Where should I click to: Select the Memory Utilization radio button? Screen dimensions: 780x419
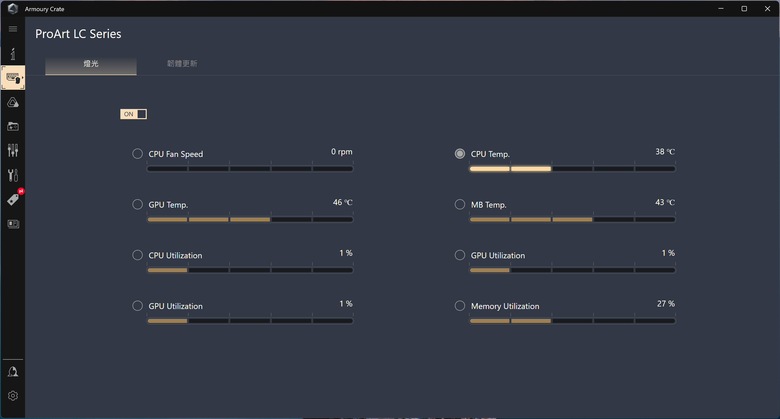click(460, 306)
